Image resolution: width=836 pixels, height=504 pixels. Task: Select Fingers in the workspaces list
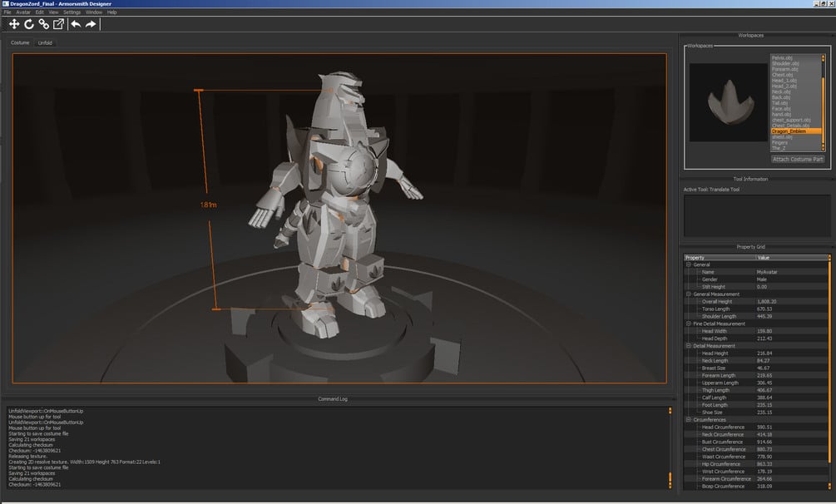[795, 142]
